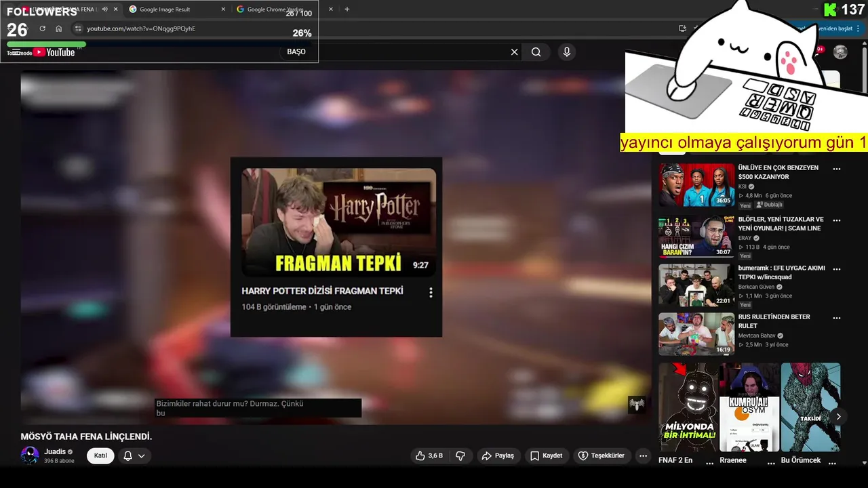Reload the current page
Screen dimensions: 868x488
point(42,28)
